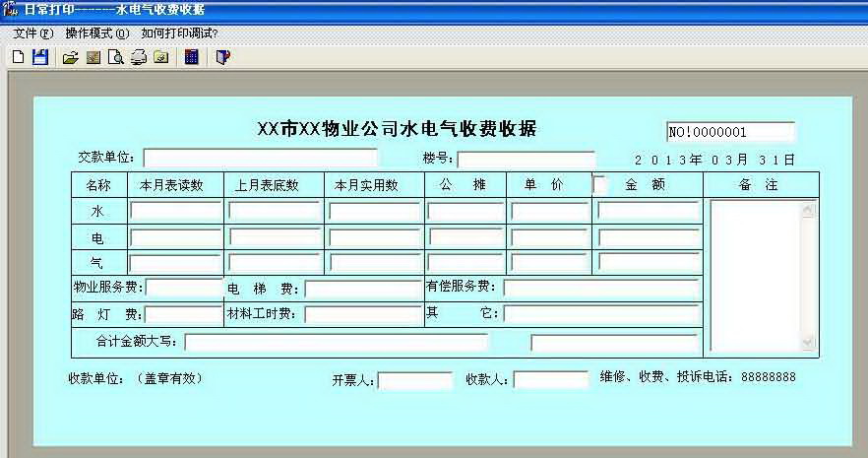Screen dimensions: 868x458
Task: Click the New document toolbar icon
Action: coord(18,57)
